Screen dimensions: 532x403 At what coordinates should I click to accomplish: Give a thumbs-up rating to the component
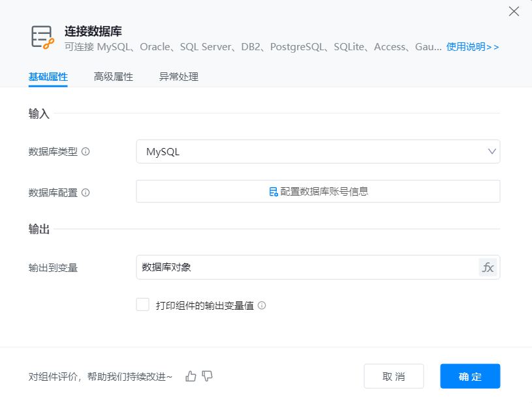pos(191,376)
